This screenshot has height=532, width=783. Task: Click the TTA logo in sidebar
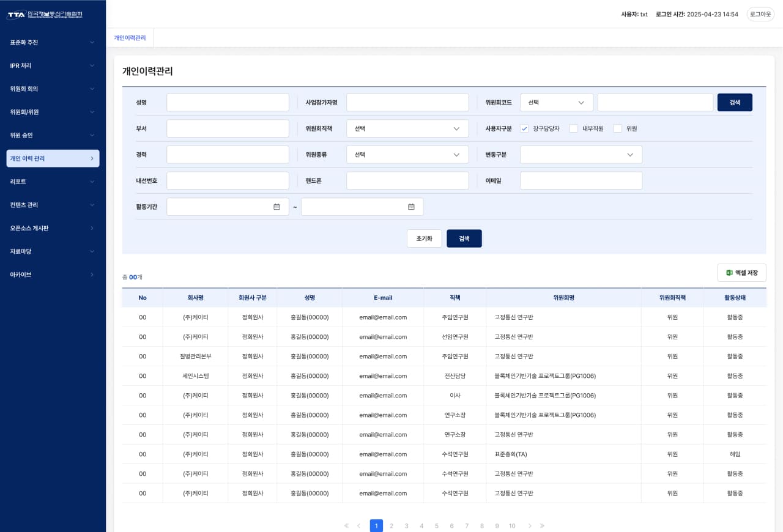45,15
